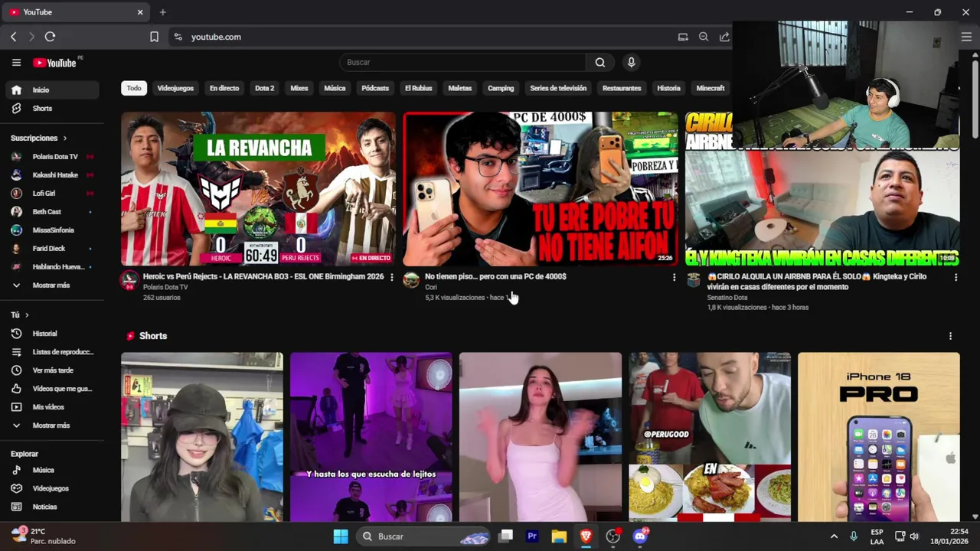Expand Mostrar más under Suscripciones
The height and width of the screenshot is (551, 980).
click(50, 285)
